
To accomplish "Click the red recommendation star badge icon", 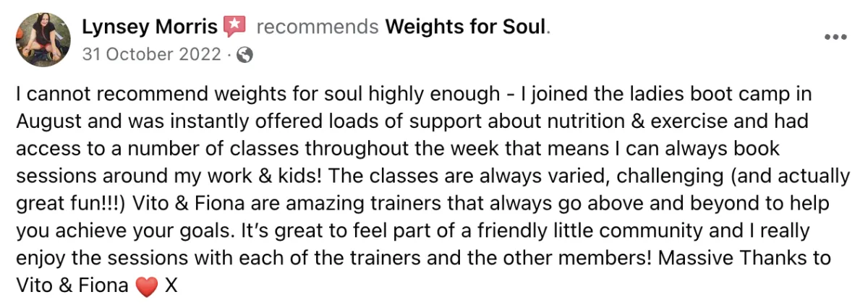I will (x=234, y=27).
